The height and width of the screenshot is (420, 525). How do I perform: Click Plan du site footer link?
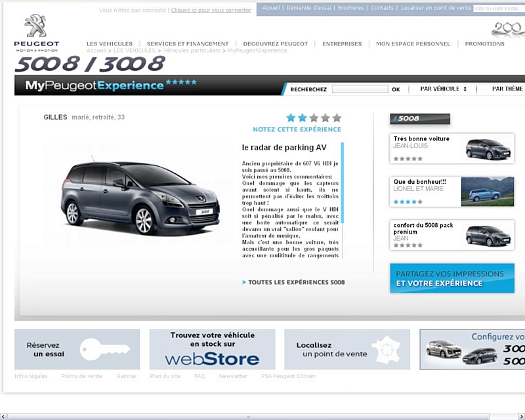tap(165, 376)
